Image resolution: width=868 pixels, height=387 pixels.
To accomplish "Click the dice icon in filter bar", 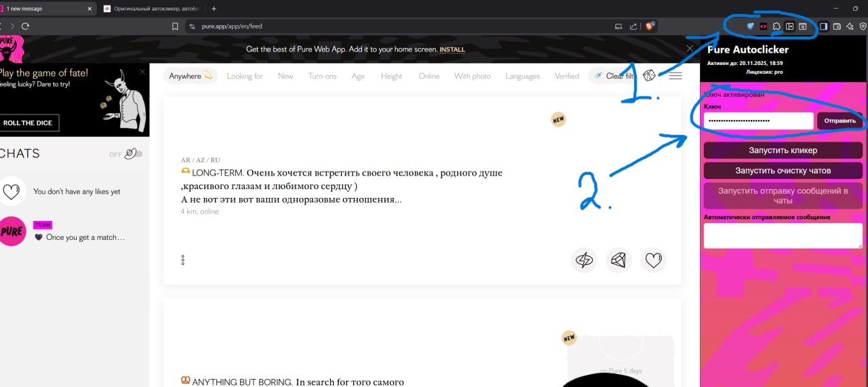I will click(x=649, y=76).
